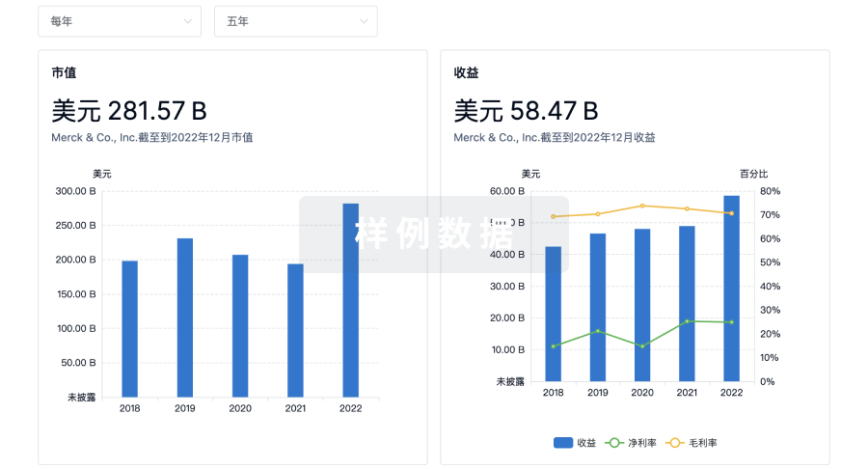Click the 2021 market cap bar
Viewport: 868px width, 469px height.
pos(295,330)
